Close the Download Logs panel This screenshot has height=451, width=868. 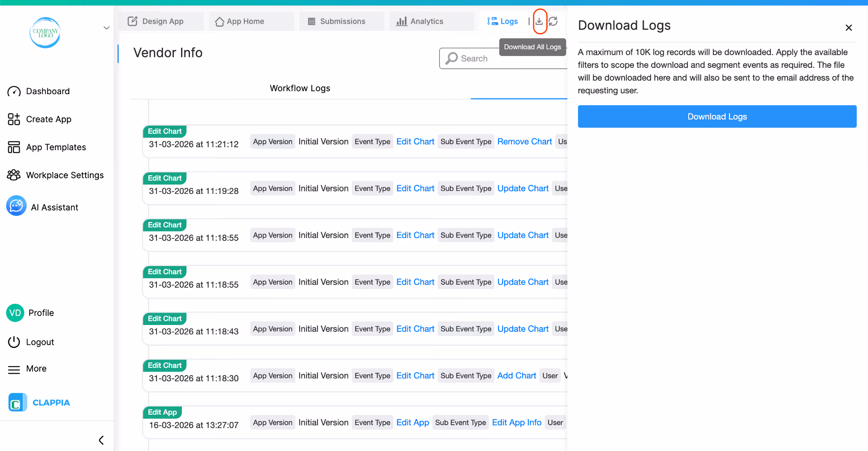849,28
